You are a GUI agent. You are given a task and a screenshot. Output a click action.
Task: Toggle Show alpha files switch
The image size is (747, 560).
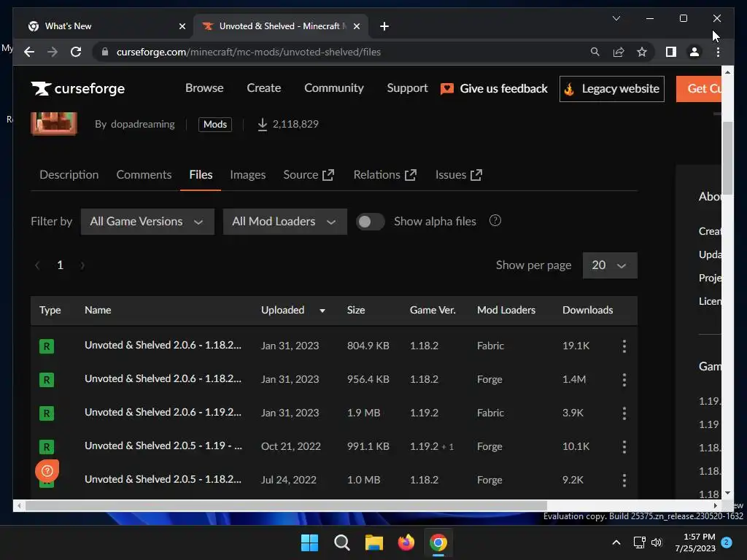(370, 222)
